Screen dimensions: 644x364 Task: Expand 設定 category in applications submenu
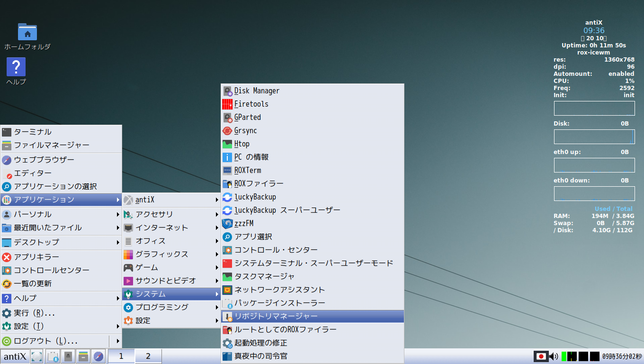(x=171, y=321)
